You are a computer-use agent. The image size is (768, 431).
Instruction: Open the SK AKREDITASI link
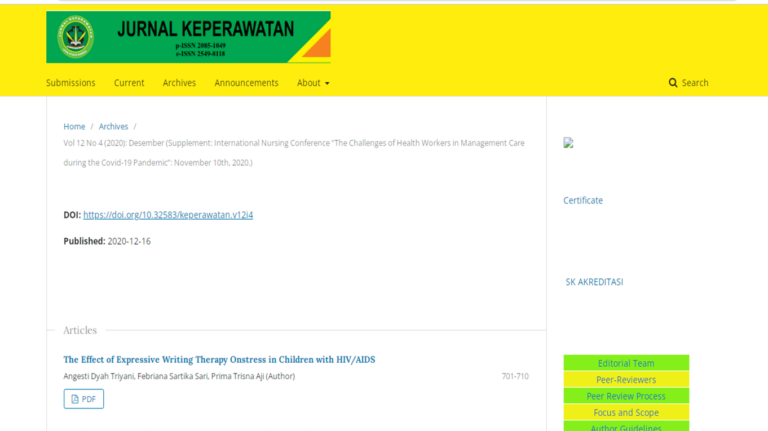(594, 282)
